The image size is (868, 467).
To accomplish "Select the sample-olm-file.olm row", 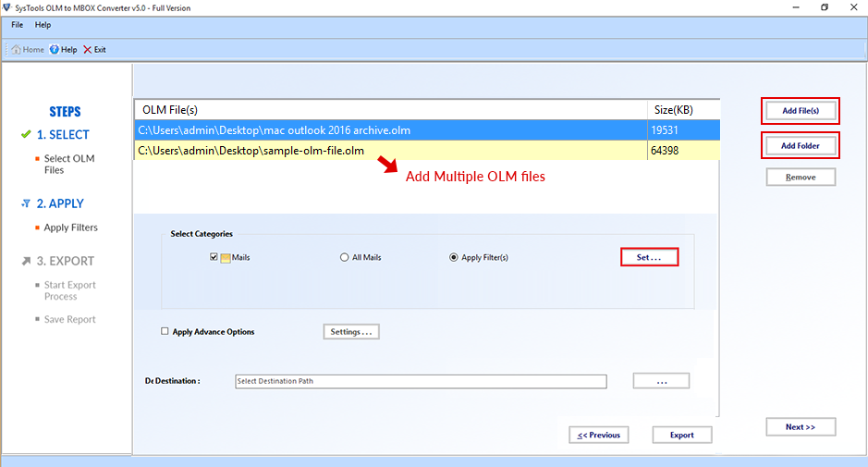I will pos(388,151).
